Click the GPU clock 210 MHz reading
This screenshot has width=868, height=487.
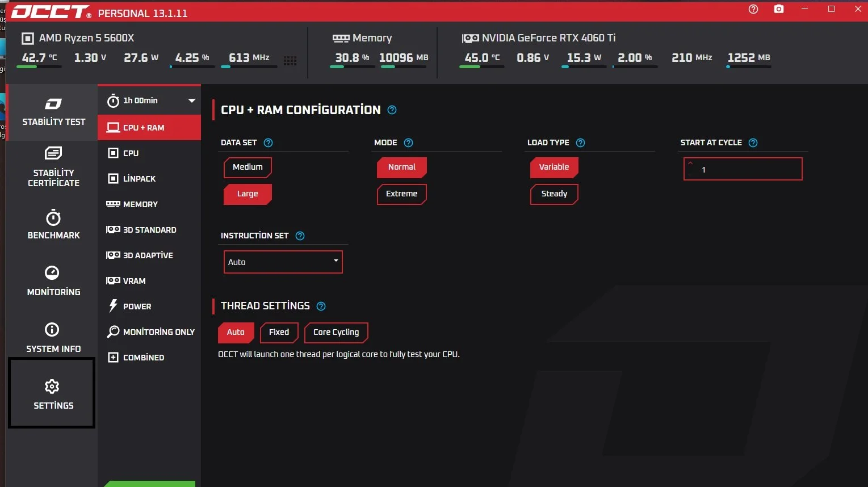pyautogui.click(x=692, y=58)
